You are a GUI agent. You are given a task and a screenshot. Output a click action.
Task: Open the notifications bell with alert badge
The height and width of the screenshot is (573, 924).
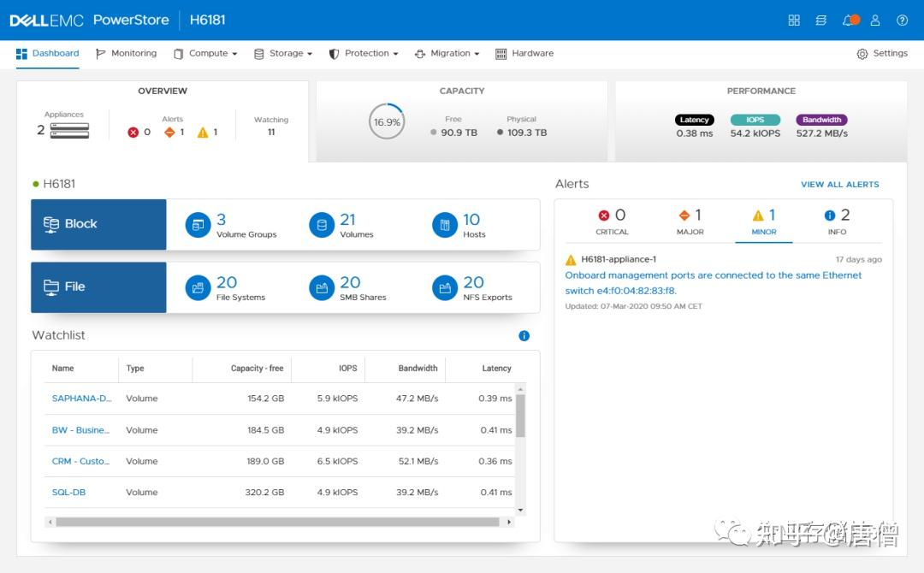pos(850,20)
